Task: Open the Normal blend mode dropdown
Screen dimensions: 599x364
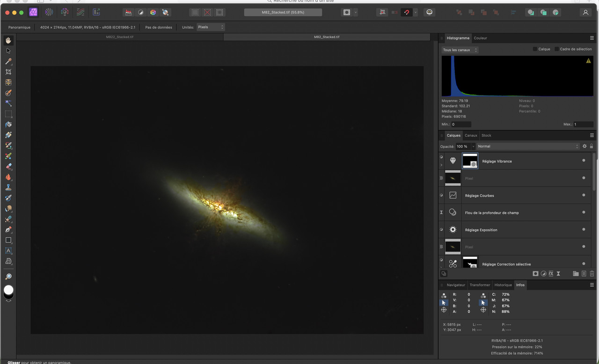Action: click(528, 146)
